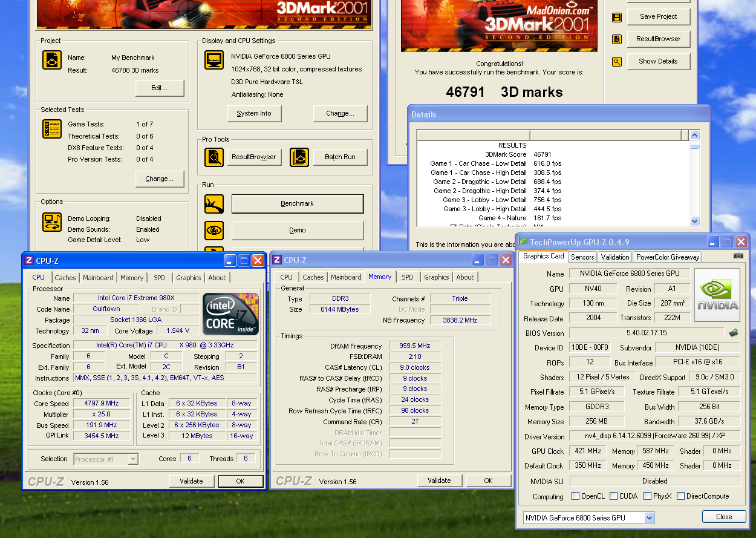Click the Save Project button

pos(659,17)
